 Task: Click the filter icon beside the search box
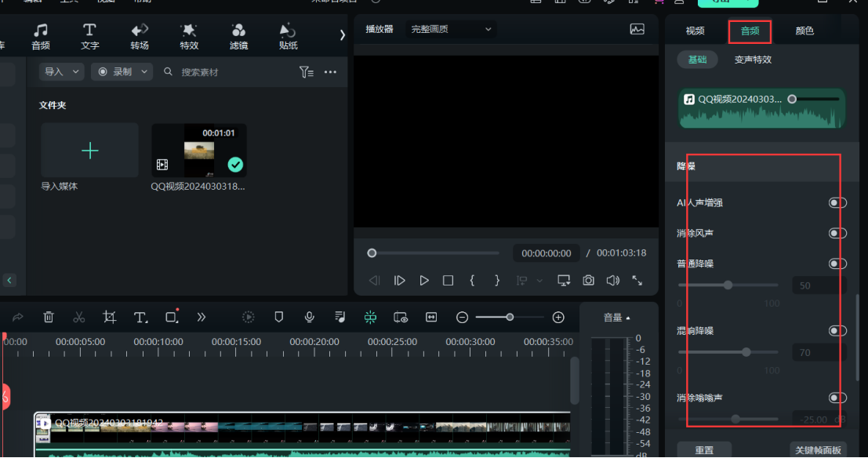pos(306,72)
